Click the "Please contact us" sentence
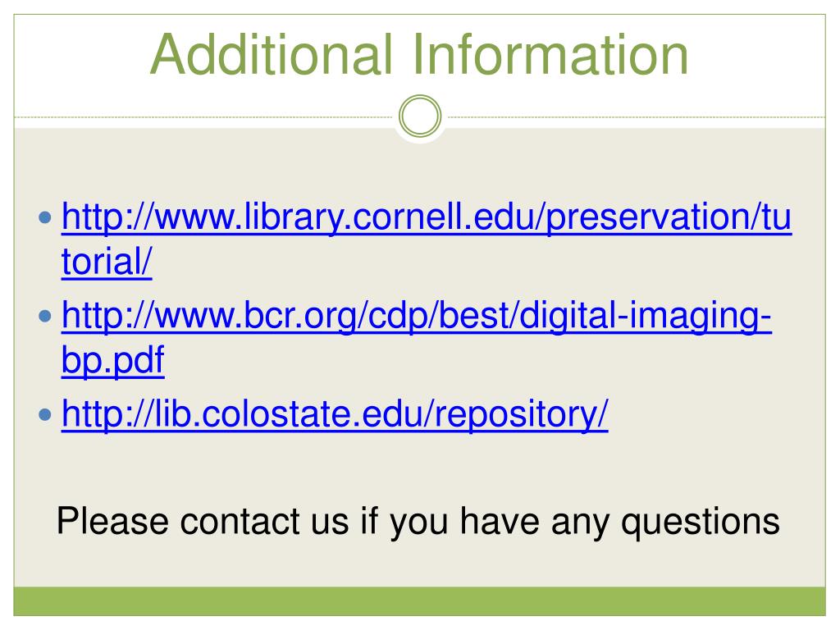 [x=418, y=522]
